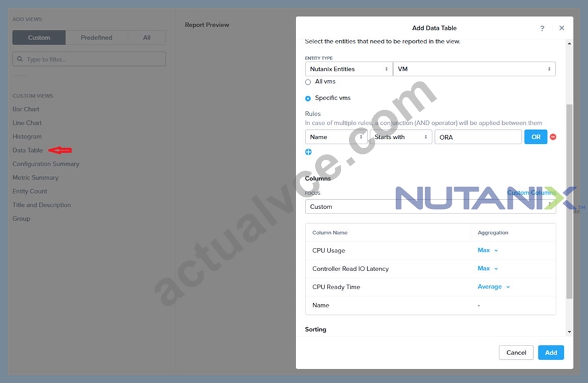Viewport: 588px width, 383px height.
Task: Click the Name column row
Action: pos(430,305)
